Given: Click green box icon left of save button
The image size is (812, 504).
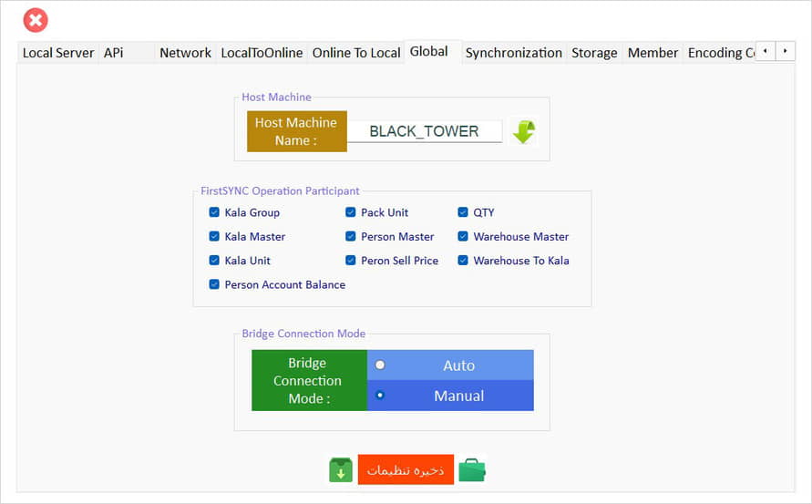Looking at the screenshot, I should coord(340,469).
